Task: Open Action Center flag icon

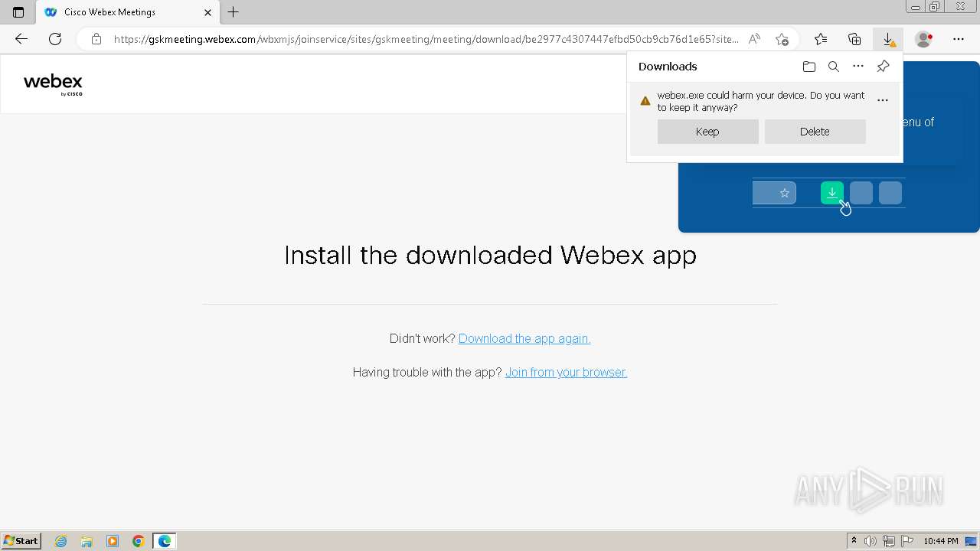Action: point(906,541)
